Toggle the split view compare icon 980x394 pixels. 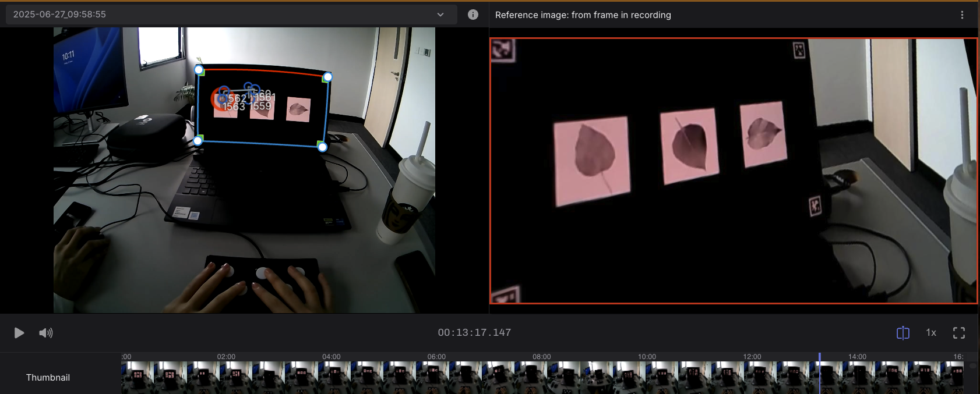pyautogui.click(x=903, y=333)
